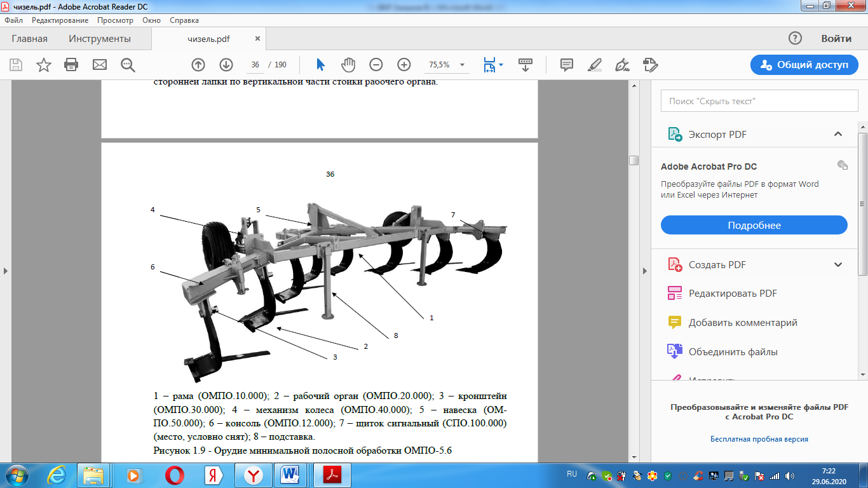Click the Edit PDF icon
The image size is (868, 488).
[674, 294]
